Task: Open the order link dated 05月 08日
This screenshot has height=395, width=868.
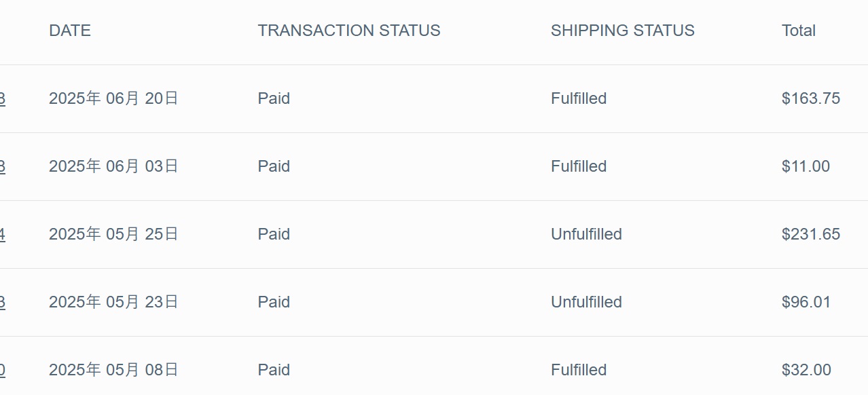Action: pyautogui.click(x=2, y=371)
